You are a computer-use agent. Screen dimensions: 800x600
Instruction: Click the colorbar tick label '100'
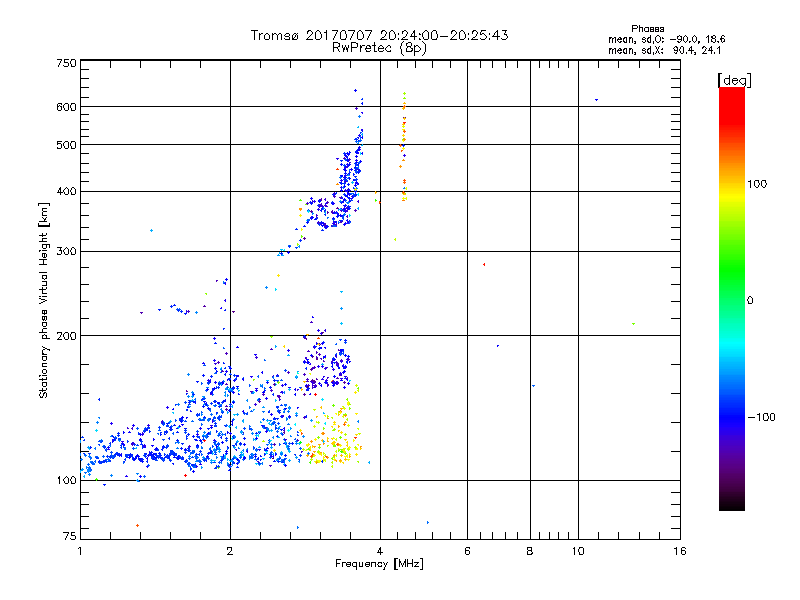point(757,184)
